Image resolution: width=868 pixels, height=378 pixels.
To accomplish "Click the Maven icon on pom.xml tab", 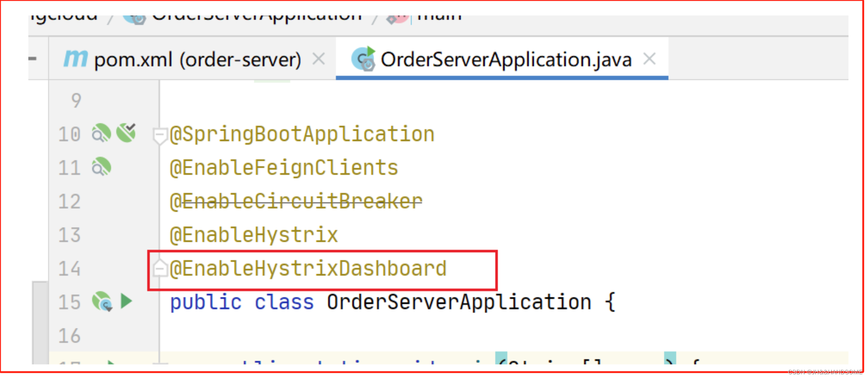I will pos(75,58).
